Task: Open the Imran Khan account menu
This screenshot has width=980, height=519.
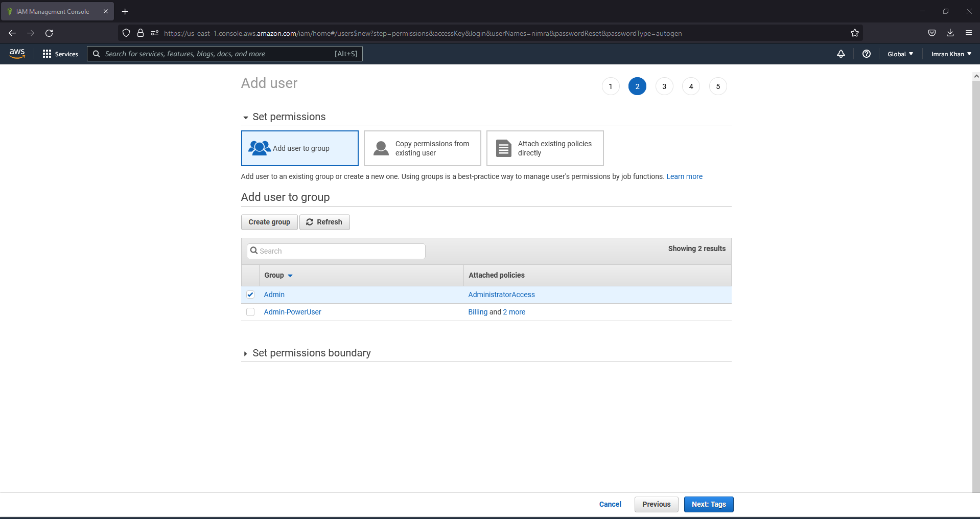Action: [950, 54]
